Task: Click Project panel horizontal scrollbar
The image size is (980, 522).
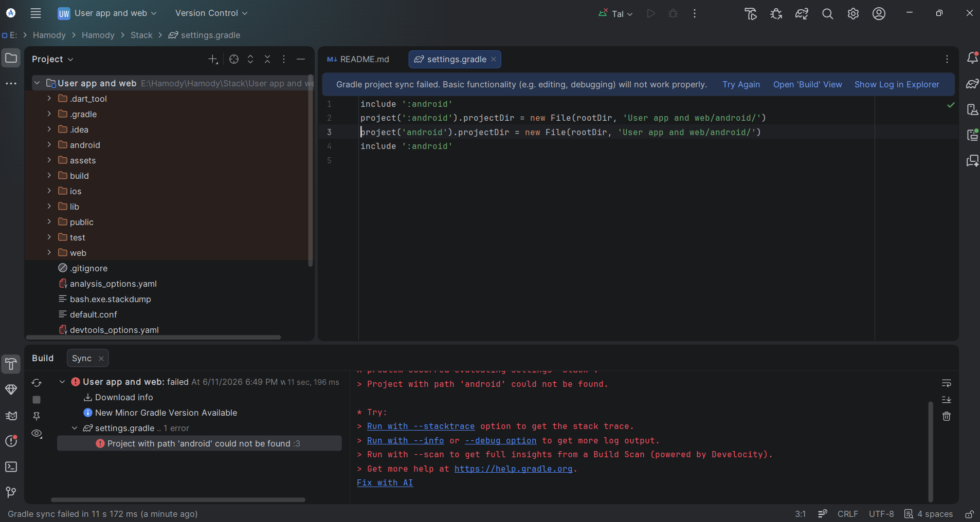Action: point(153,338)
